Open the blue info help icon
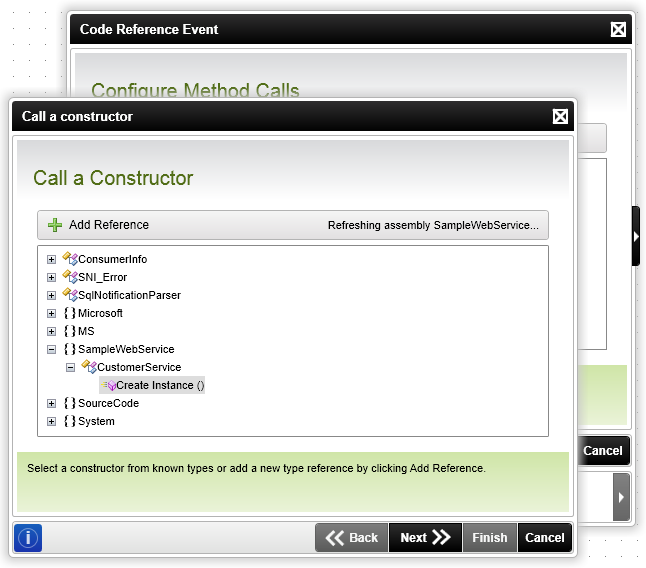 tap(28, 538)
